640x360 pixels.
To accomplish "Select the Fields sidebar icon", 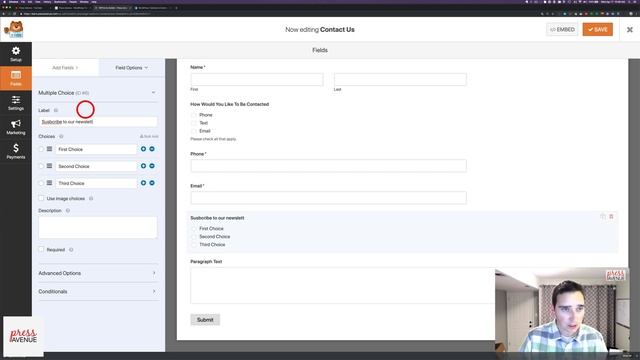I will click(16, 75).
